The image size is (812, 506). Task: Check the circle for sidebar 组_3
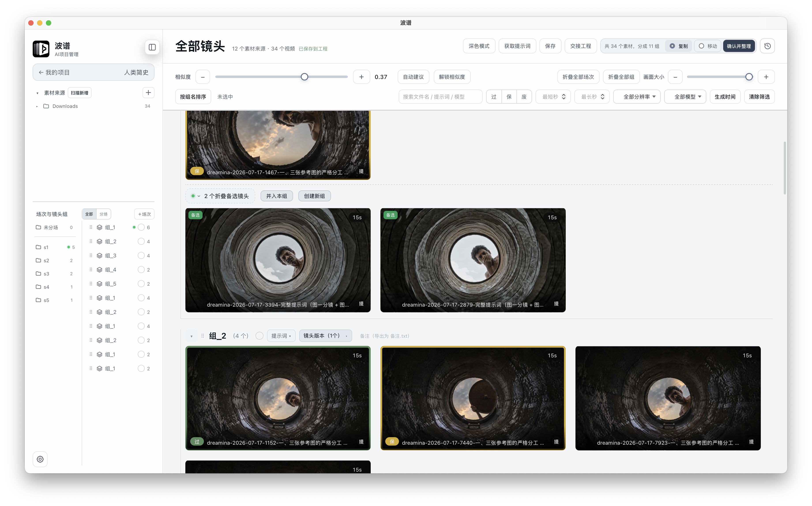point(141,256)
